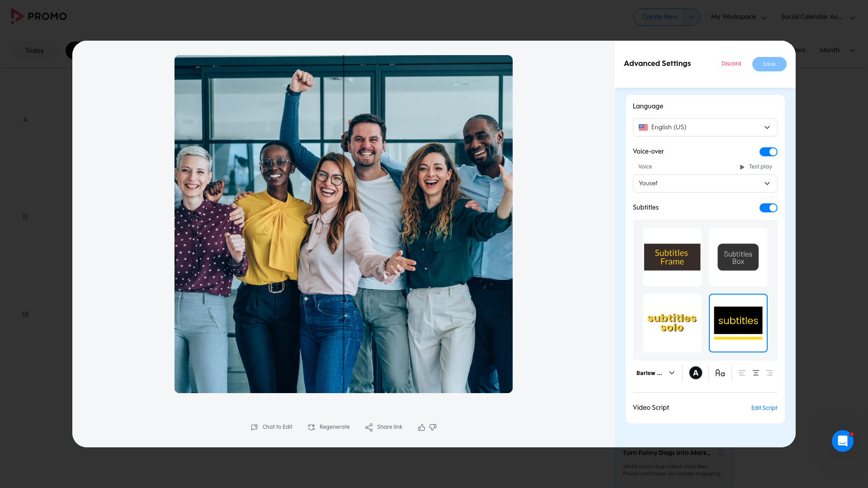Open the Barlow font dropdown
This screenshot has height=488, width=868.
[656, 373]
